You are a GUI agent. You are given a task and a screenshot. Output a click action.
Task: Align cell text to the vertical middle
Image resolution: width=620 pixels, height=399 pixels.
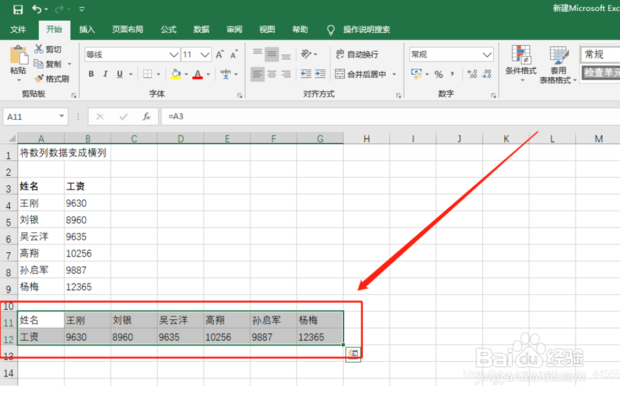272,54
